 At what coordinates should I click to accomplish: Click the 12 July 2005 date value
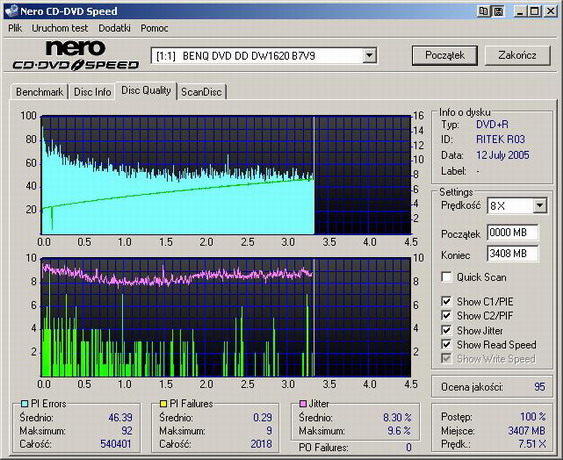[x=502, y=155]
